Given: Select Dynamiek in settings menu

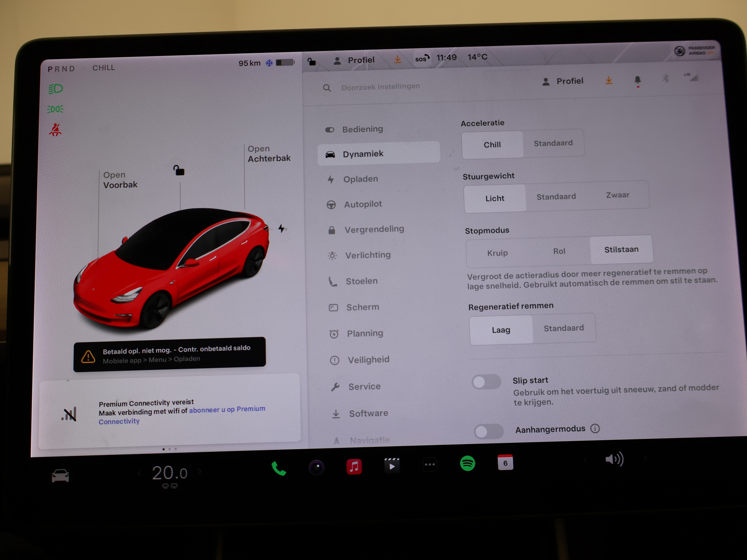Looking at the screenshot, I should 379,154.
